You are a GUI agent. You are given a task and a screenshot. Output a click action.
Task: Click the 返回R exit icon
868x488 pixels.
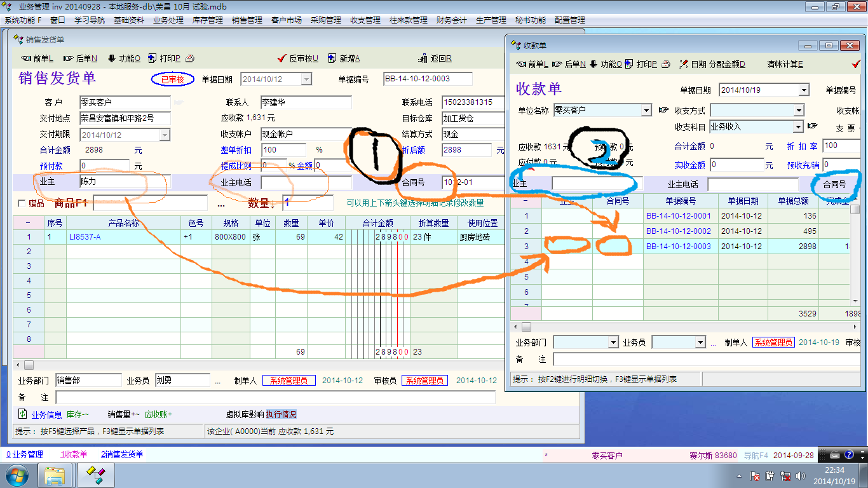(423, 58)
